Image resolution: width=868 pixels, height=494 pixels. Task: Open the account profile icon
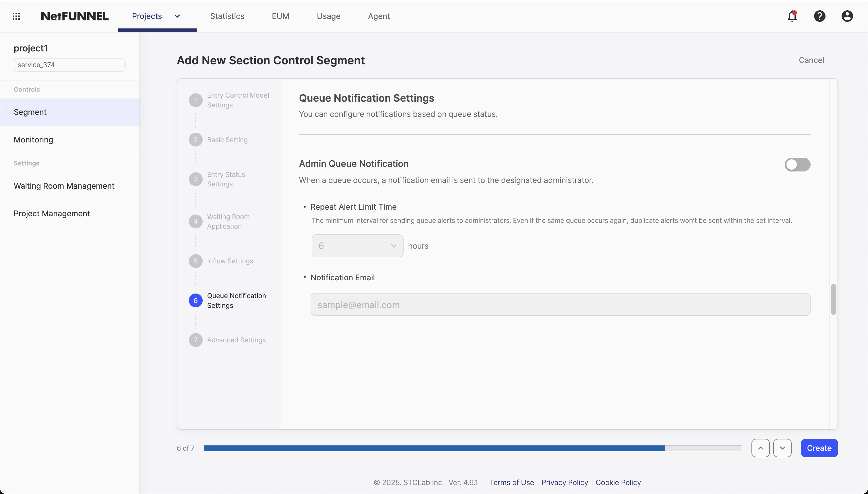coord(847,16)
